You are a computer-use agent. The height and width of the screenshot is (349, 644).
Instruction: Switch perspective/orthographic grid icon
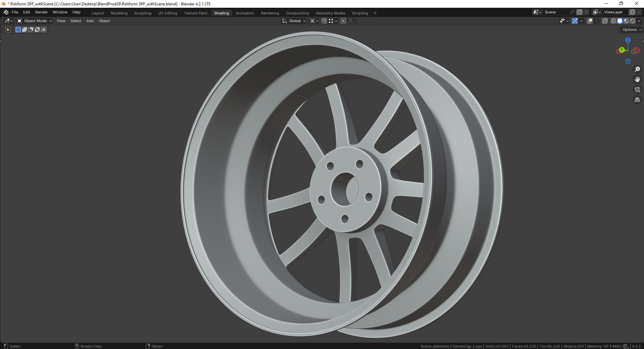(637, 100)
